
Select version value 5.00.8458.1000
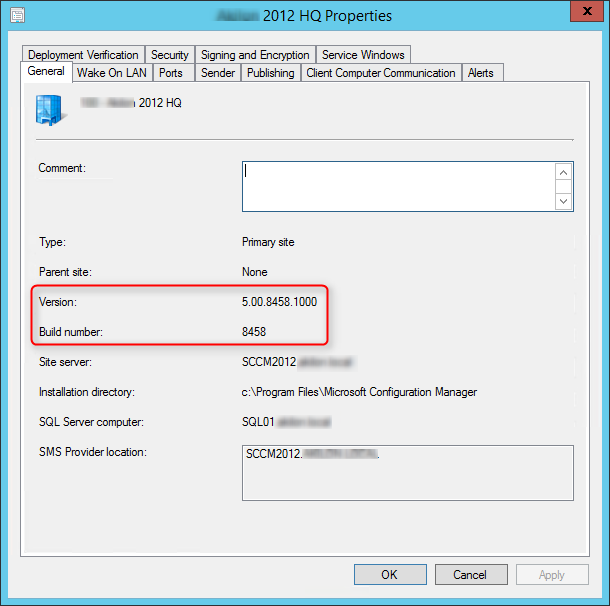279,302
